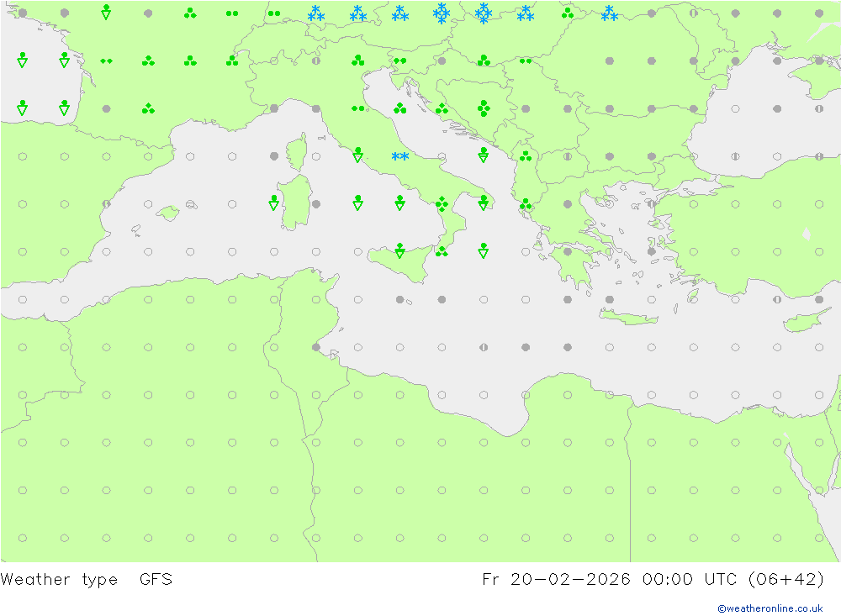The width and height of the screenshot is (841, 616).
Task: Click the shower symbol on Italy's heel
Action: (484, 203)
